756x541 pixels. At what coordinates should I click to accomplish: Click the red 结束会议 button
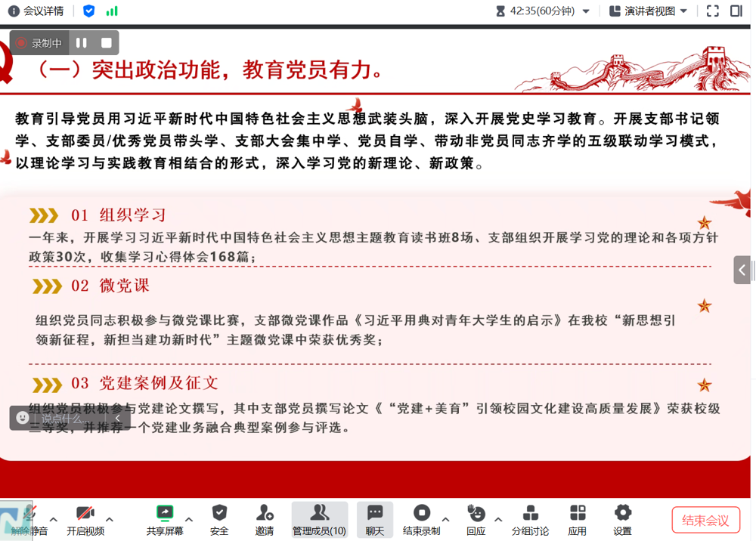tap(705, 520)
